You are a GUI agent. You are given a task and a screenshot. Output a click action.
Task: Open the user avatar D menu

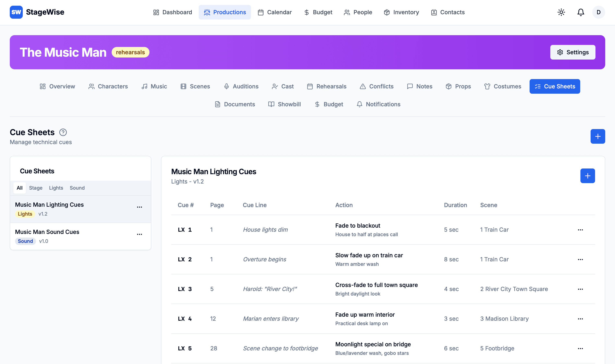[x=598, y=12]
